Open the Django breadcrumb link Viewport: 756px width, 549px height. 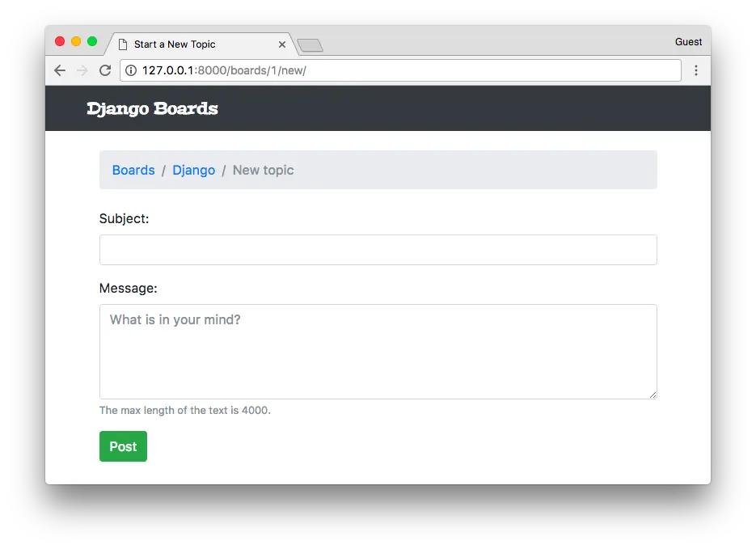pyautogui.click(x=193, y=170)
